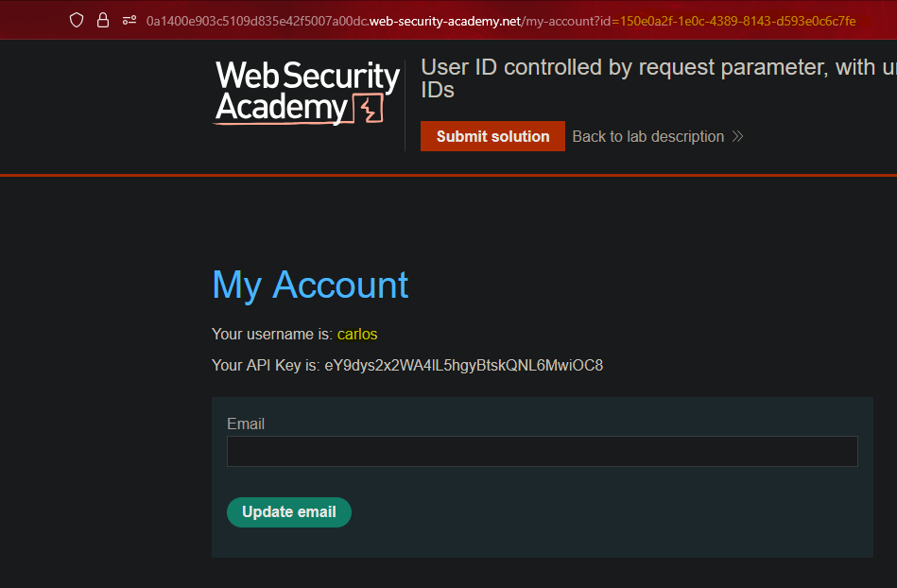Click the "Your API Key is:" label
This screenshot has width=897, height=588.
pyautogui.click(x=266, y=365)
